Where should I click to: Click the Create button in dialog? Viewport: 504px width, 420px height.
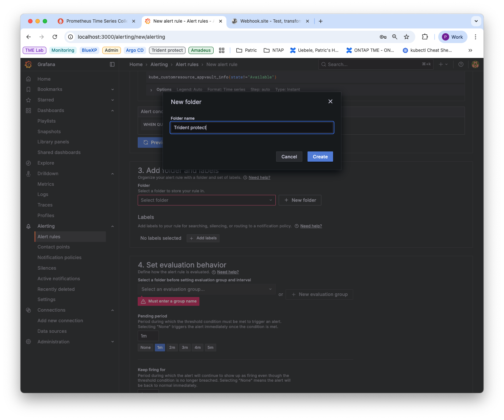click(x=320, y=157)
